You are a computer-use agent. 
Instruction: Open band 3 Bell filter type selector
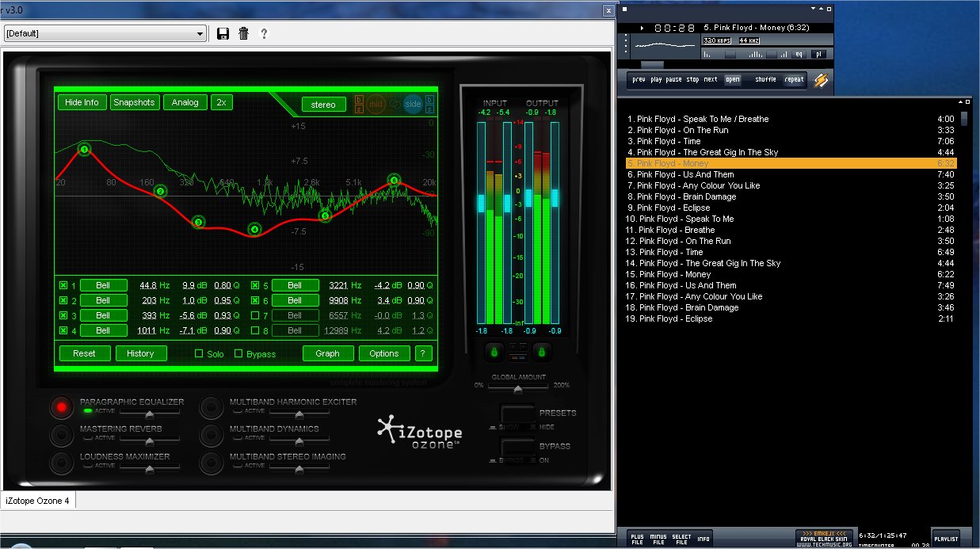tap(103, 315)
